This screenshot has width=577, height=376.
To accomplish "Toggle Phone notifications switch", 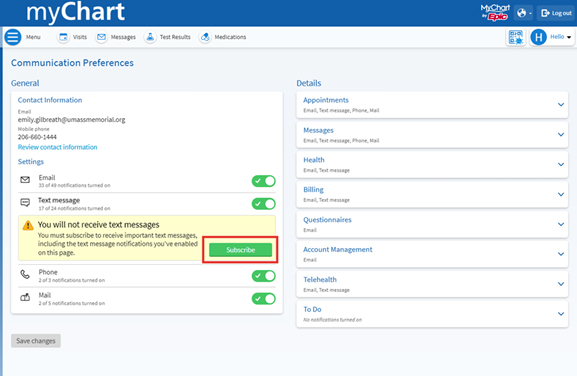I will (x=263, y=276).
